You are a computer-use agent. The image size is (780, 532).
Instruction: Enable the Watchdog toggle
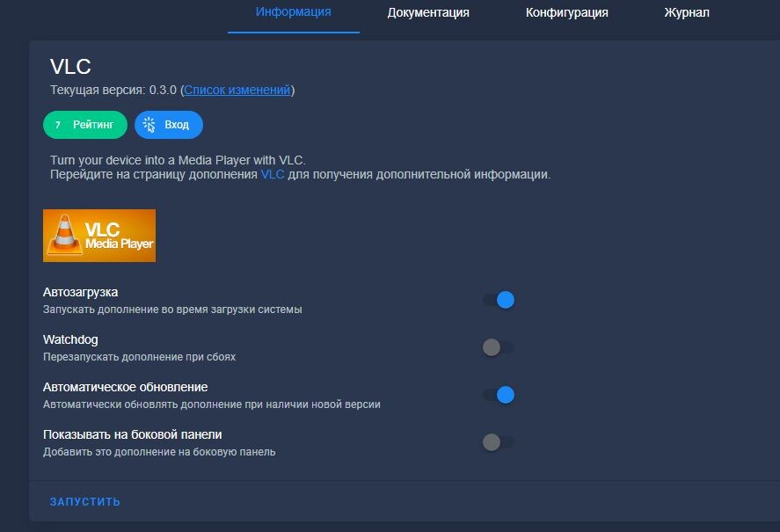pos(499,347)
